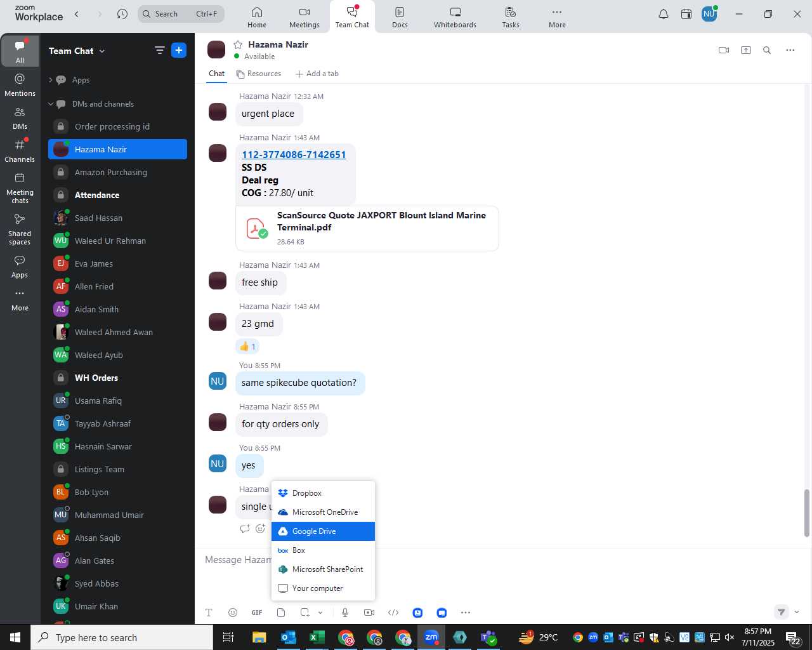Select Dropbox from the file menu
Viewport: 812px width, 650px height.
tap(323, 493)
